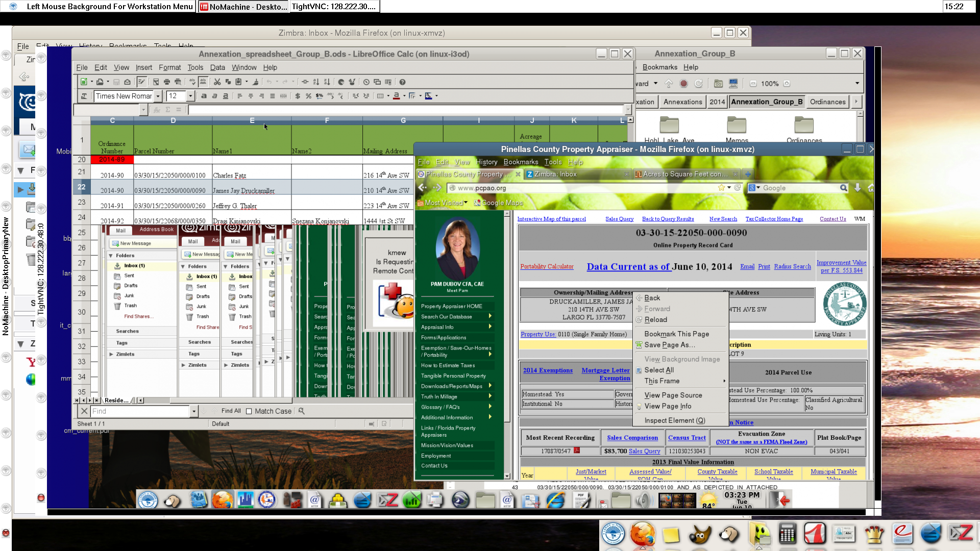Open the Data menu in Calc
The image size is (980, 551).
[217, 67]
